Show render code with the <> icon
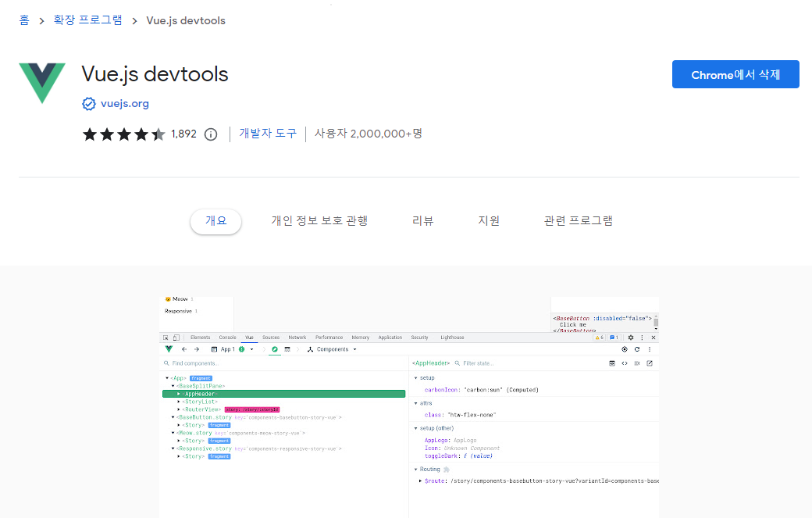This screenshot has height=518, width=812. pyautogui.click(x=625, y=363)
